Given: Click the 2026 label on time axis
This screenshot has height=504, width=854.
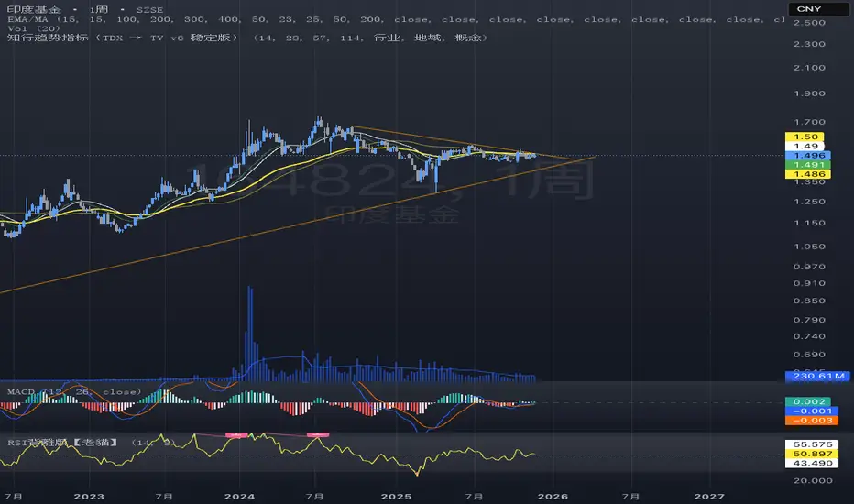Looking at the screenshot, I should coord(553,497).
